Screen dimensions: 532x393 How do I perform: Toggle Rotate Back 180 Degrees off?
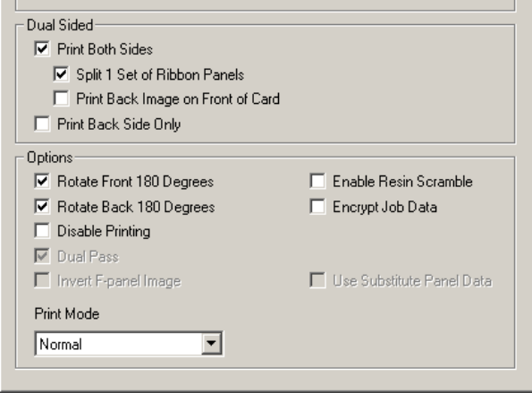(42, 207)
